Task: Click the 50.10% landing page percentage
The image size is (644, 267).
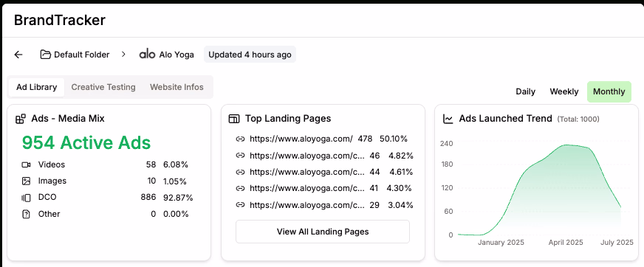Action: 394,139
